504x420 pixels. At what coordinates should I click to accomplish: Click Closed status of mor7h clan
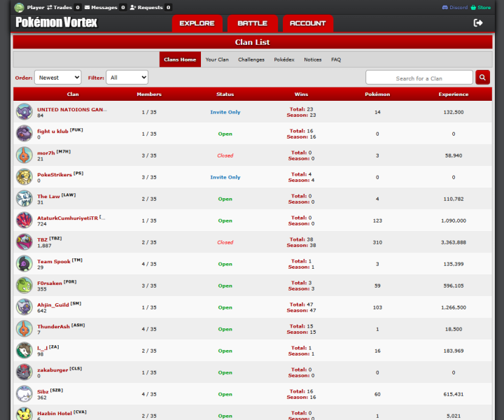click(225, 155)
